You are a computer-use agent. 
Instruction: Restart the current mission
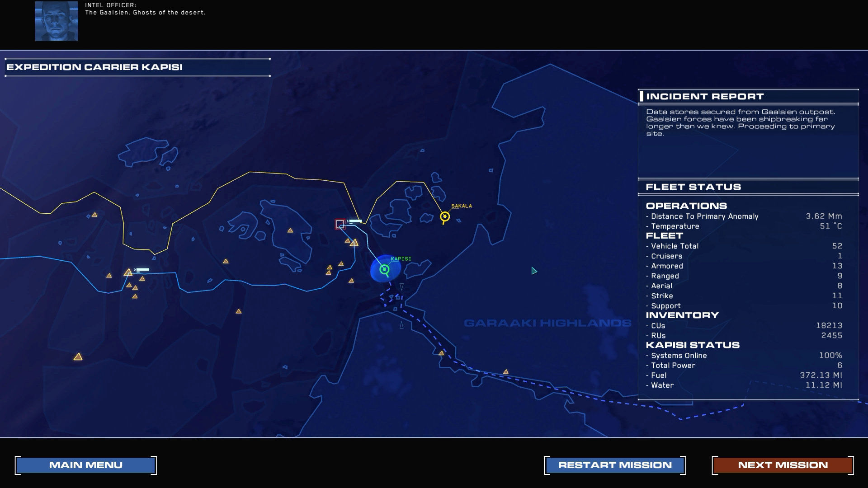tap(615, 465)
